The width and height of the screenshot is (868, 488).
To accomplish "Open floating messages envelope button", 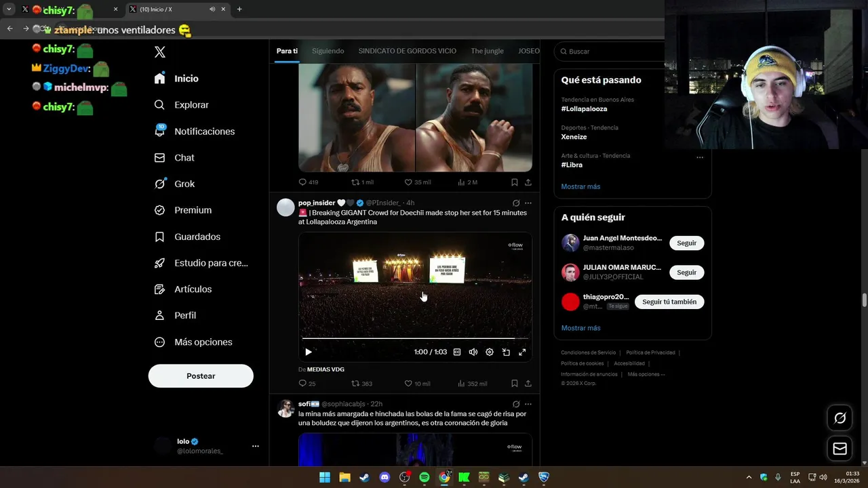I will point(840,449).
